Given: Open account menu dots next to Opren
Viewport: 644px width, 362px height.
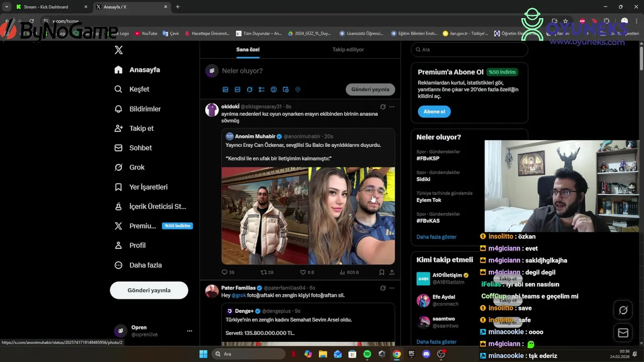Looking at the screenshot, I should 190,331.
